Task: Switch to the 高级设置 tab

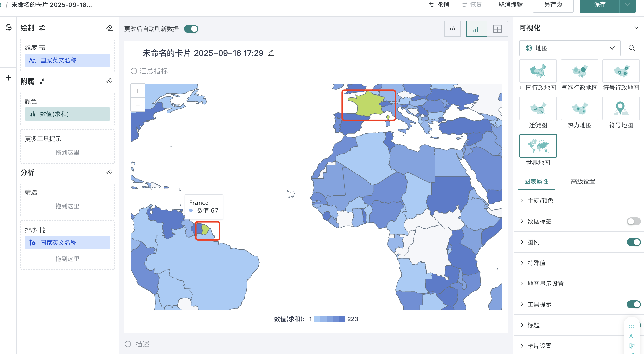Action: [583, 182]
